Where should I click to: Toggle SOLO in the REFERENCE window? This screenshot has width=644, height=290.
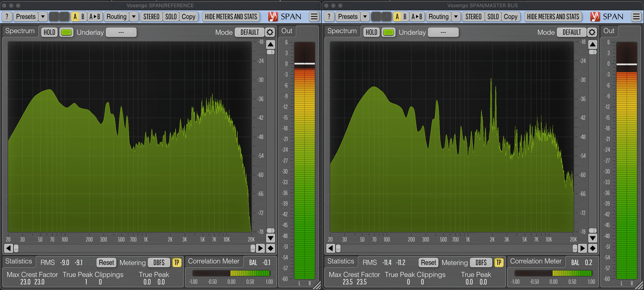[x=171, y=17]
